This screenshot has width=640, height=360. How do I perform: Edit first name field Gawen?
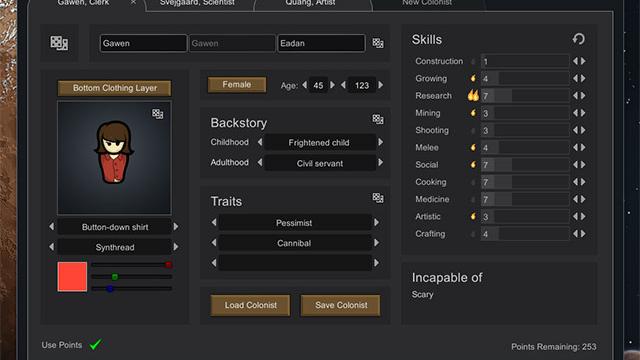143,43
